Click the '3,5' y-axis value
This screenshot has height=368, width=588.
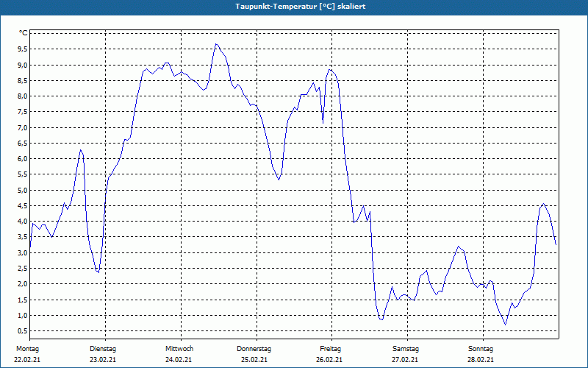click(23, 236)
